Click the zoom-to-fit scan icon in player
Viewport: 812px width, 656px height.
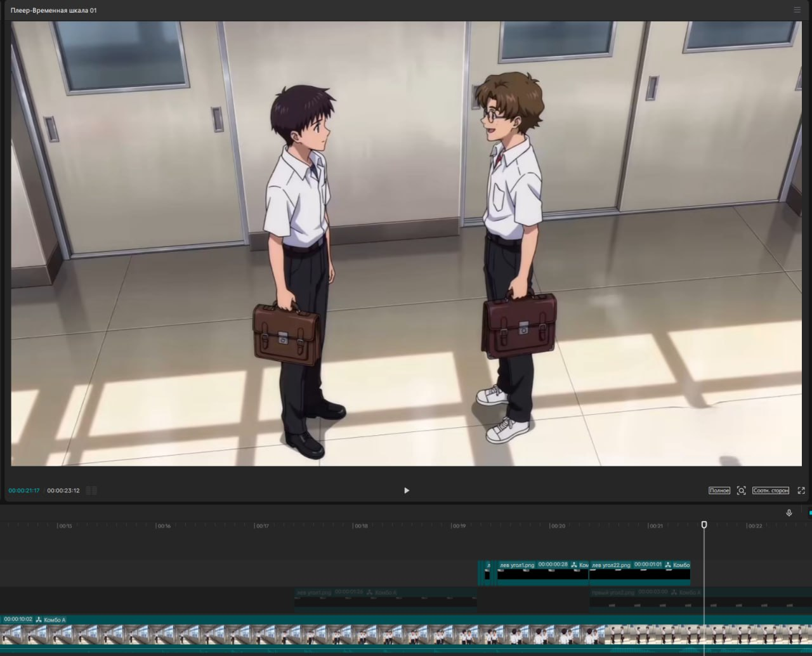[x=741, y=490]
